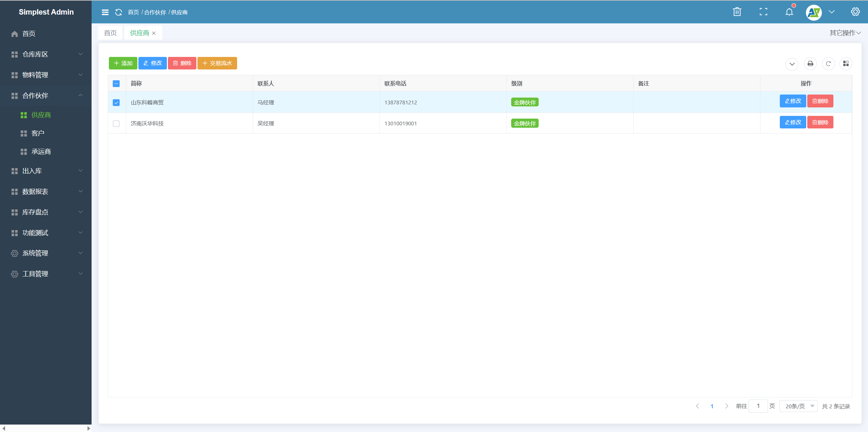Image resolution: width=868 pixels, height=432 pixels.
Task: Click the table refresh circle icon
Action: point(828,64)
